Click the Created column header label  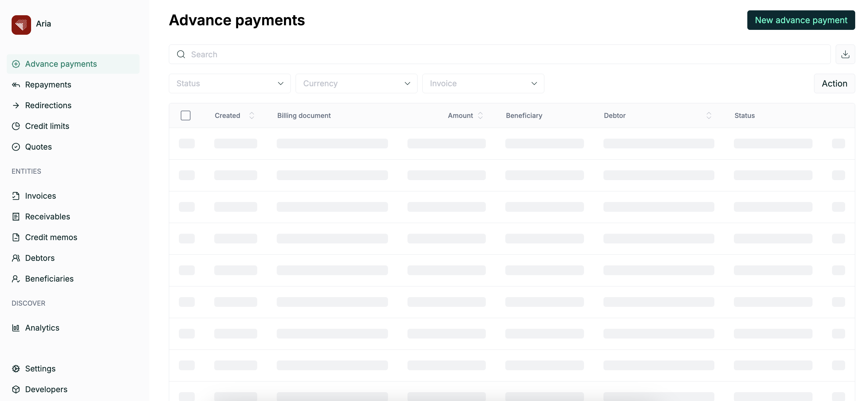[x=227, y=115]
